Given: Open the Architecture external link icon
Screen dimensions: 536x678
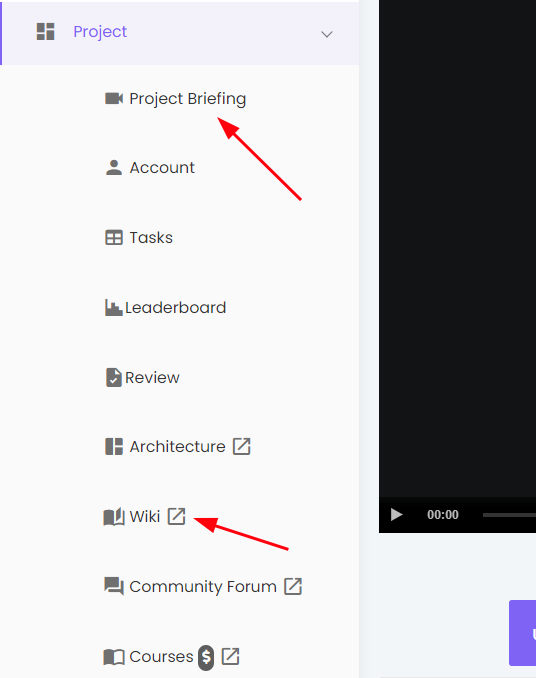Looking at the screenshot, I should click(242, 446).
